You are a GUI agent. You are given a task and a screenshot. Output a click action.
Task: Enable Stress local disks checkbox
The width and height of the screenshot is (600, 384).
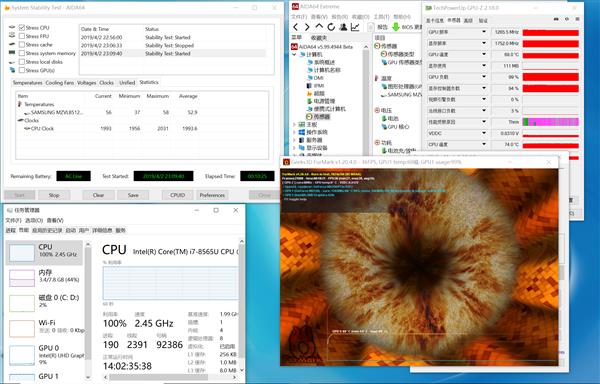22,62
